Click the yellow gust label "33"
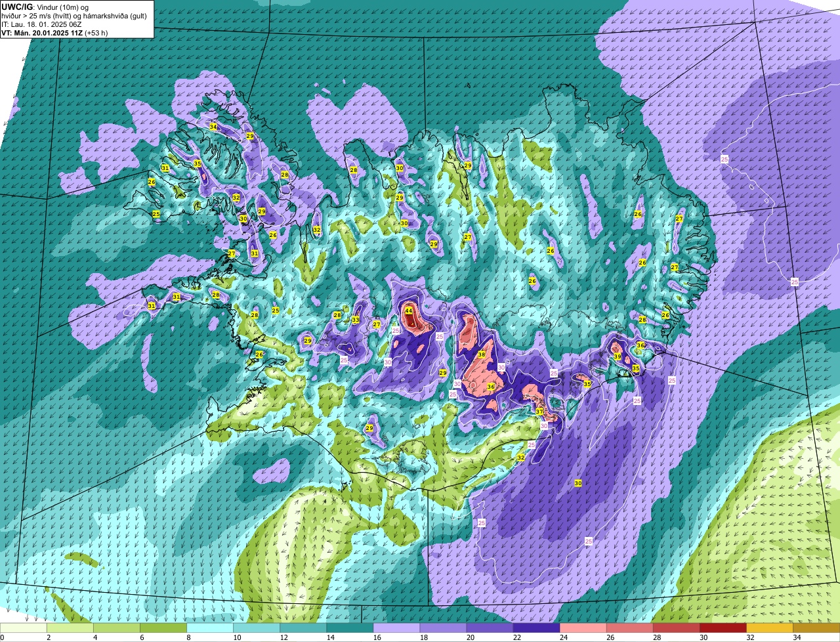The width and height of the screenshot is (840, 642). [355, 320]
